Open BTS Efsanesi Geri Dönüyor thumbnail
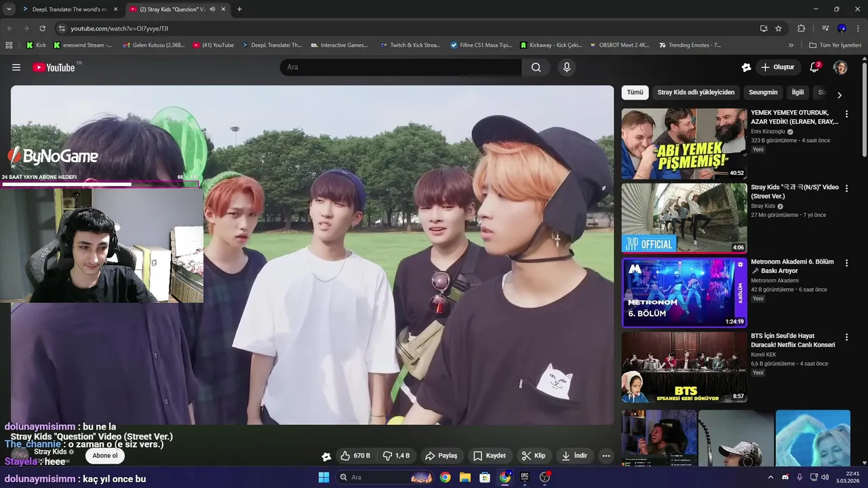 coord(684,367)
